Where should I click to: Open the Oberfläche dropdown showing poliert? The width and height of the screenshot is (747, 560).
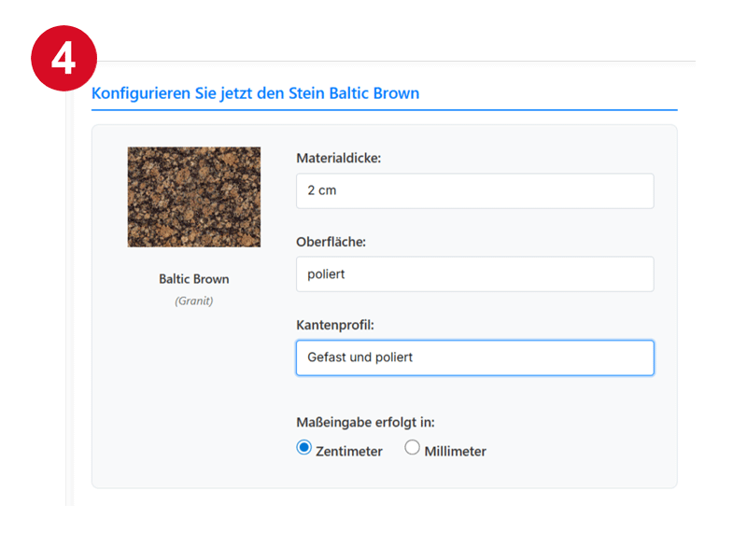tap(474, 274)
